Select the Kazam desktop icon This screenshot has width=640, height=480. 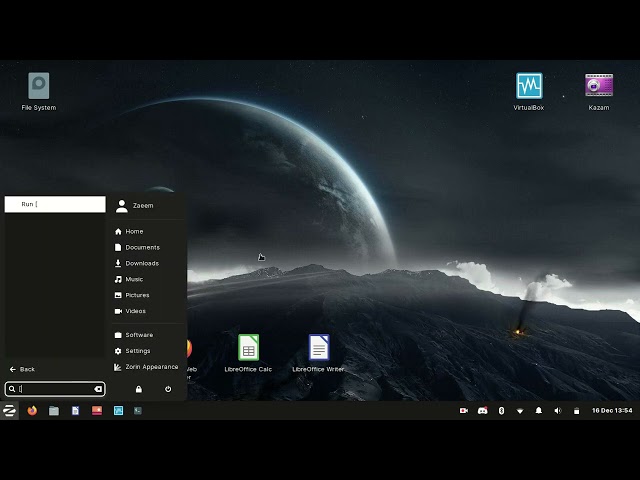coord(599,92)
